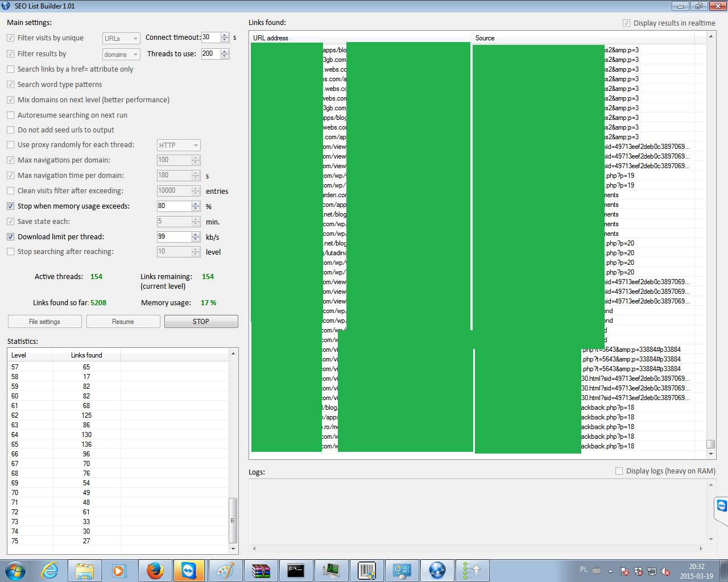The width and height of the screenshot is (728, 582).
Task: Switch to SEO List Builder globe taskbar icon
Action: click(x=437, y=570)
